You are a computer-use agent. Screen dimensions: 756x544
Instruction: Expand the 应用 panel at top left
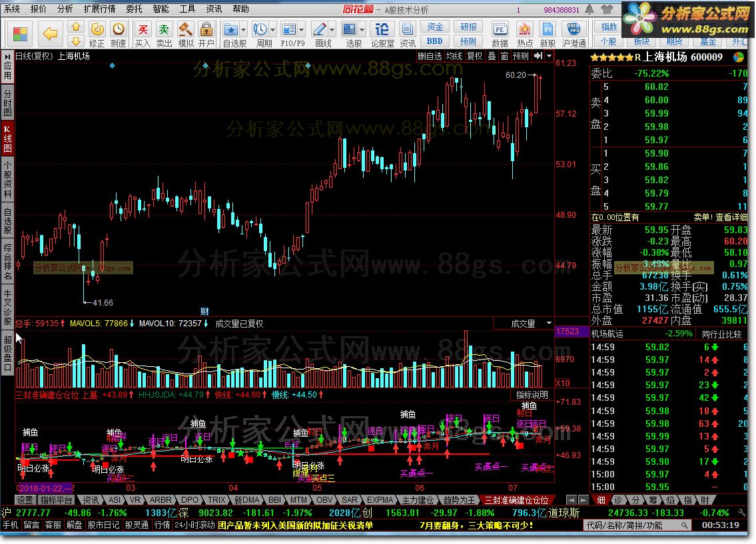[x=7, y=67]
